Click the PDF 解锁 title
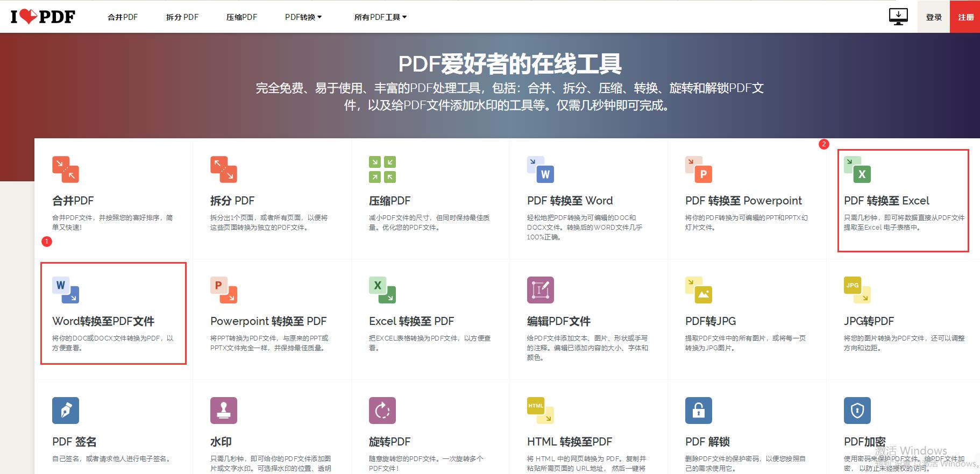Screen dimensions: 980x474 [707, 442]
